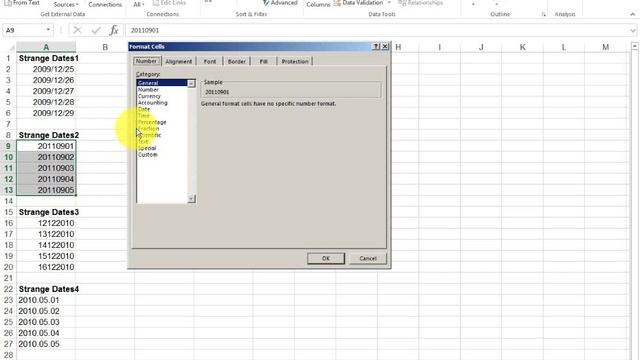Select column M header
Image resolution: width=640 pixels, height=360 pixels.
[x=606, y=47]
